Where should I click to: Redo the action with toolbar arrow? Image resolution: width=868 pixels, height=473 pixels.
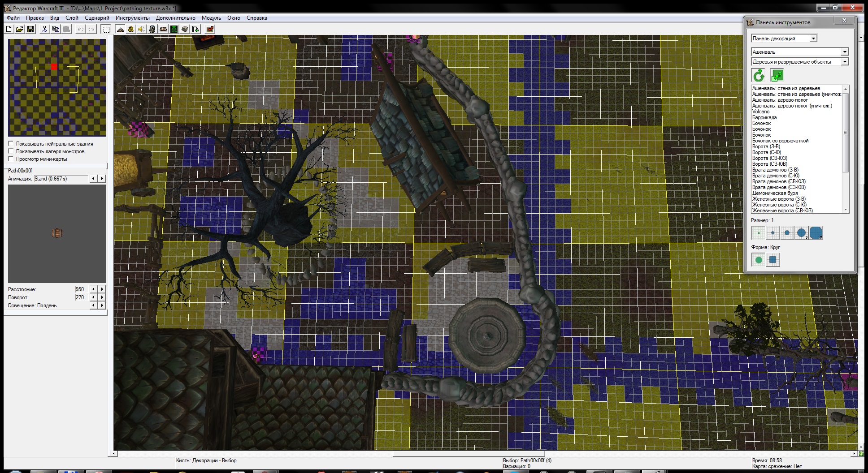91,29
